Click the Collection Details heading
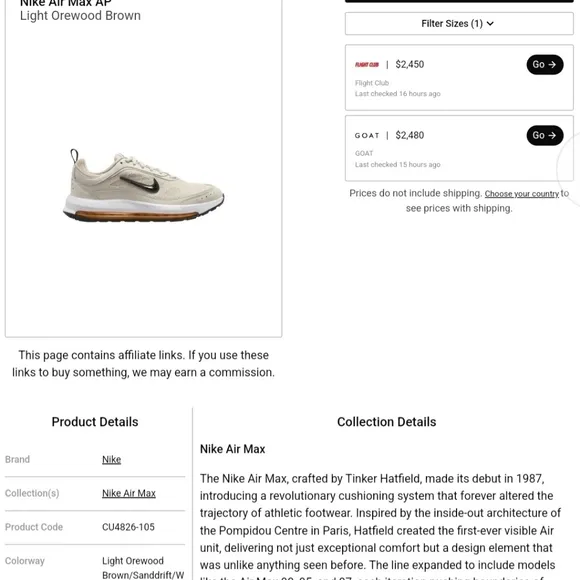This screenshot has width=580, height=580. point(387,422)
